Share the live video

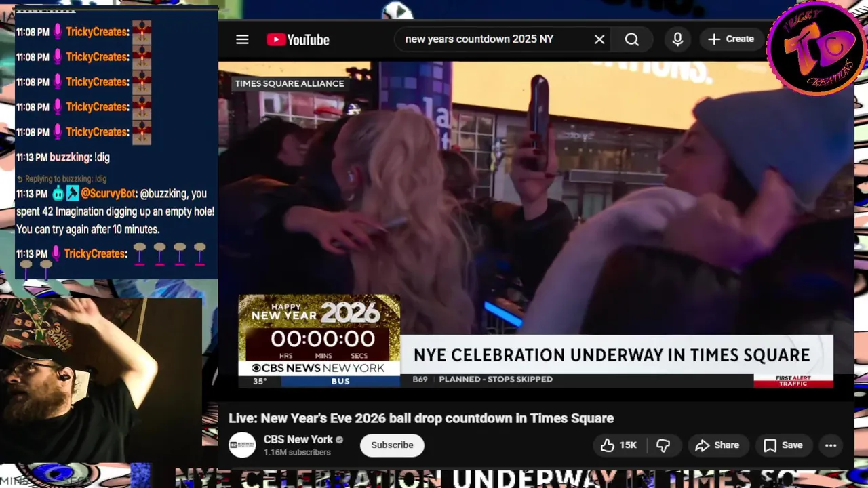click(717, 445)
